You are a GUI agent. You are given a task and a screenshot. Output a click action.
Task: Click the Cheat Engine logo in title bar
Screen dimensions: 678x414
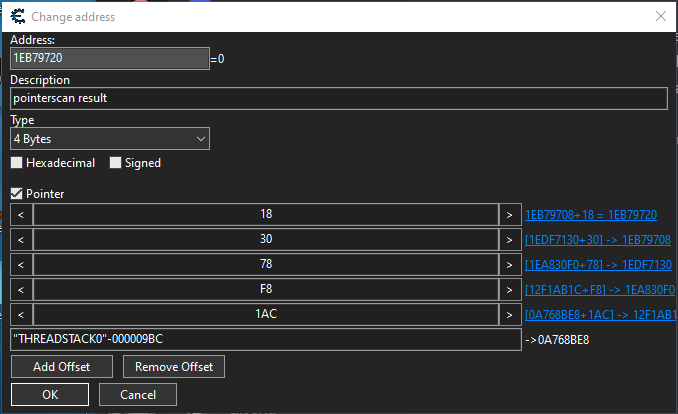(x=18, y=16)
